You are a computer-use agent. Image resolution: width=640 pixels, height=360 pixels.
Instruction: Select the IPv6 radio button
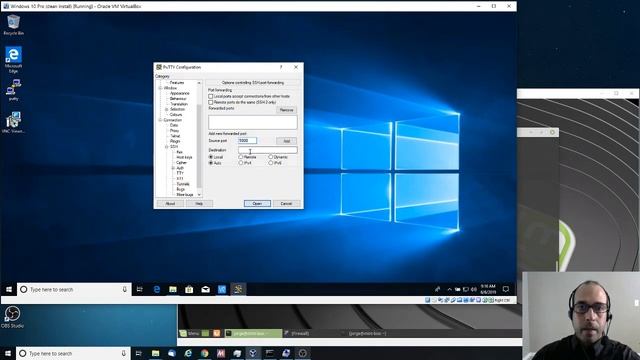[271, 163]
